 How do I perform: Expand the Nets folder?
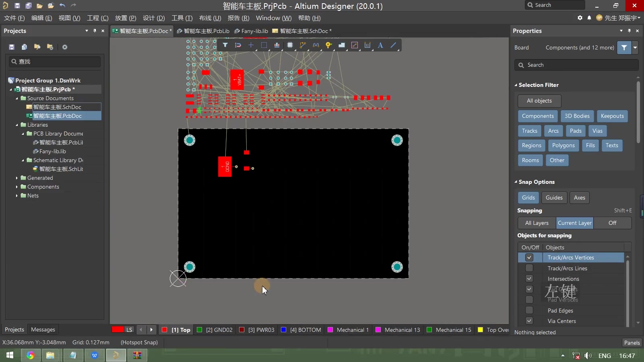click(x=17, y=195)
